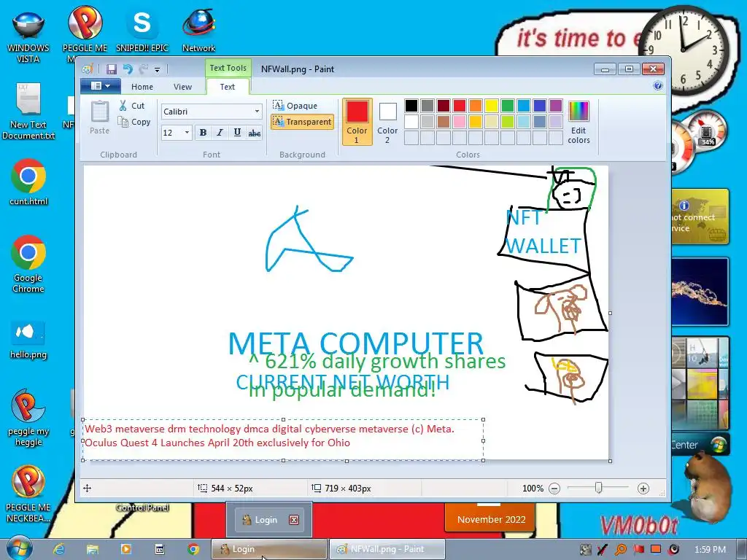Choose Transparent background fill
Viewport: 747px width, 560px height.
point(302,122)
